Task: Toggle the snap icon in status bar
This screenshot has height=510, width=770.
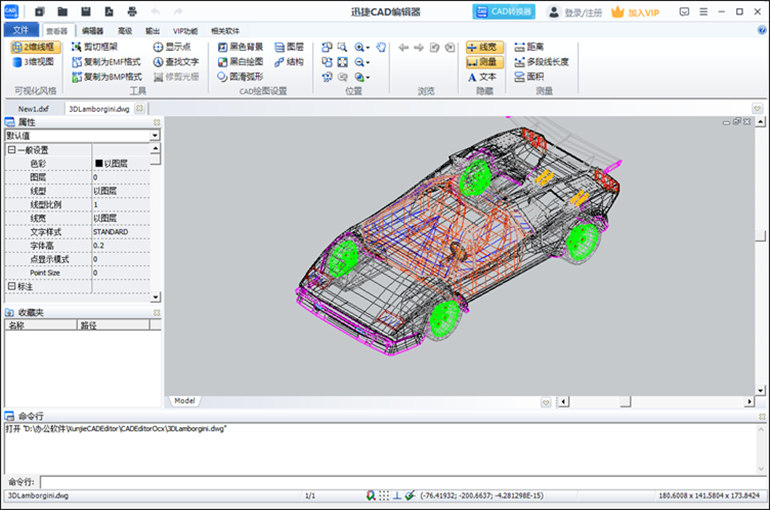Action: tap(371, 496)
